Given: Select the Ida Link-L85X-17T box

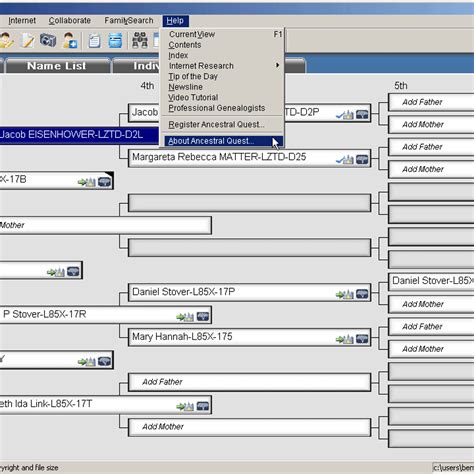Looking at the screenshot, I should tap(105, 404).
